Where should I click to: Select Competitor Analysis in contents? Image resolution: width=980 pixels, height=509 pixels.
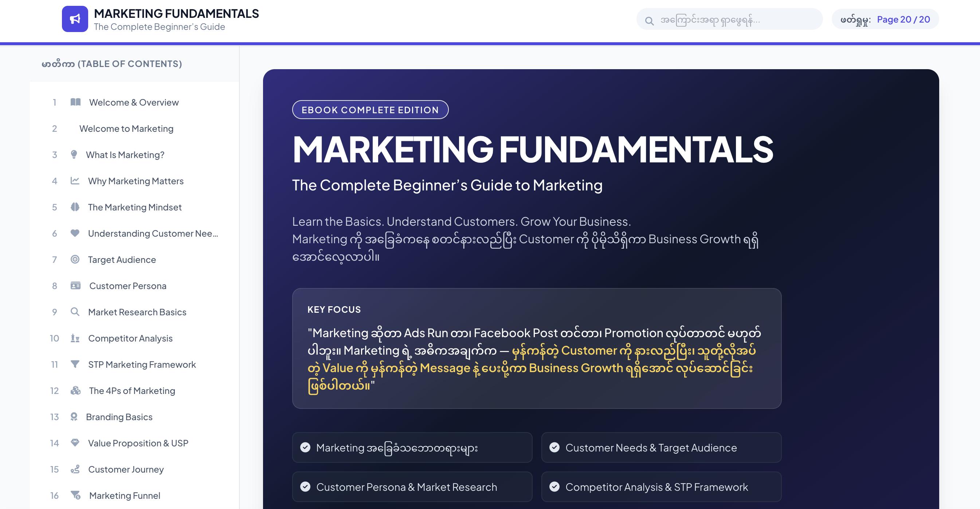(134, 338)
